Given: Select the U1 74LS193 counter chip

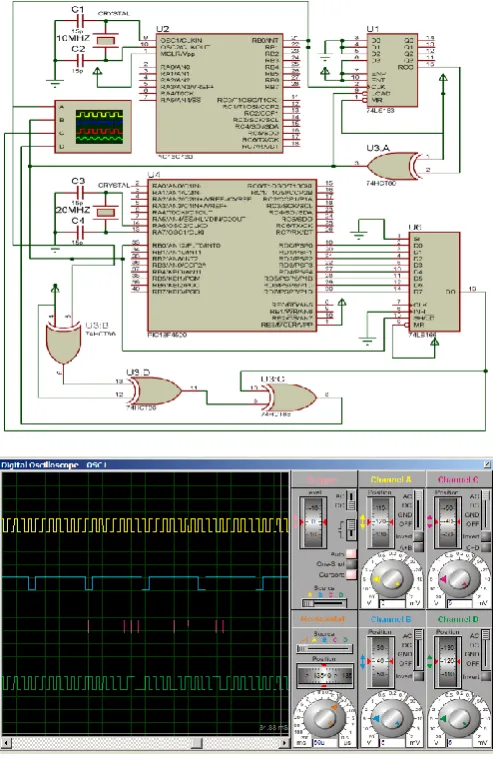Looking at the screenshot, I should [x=392, y=70].
